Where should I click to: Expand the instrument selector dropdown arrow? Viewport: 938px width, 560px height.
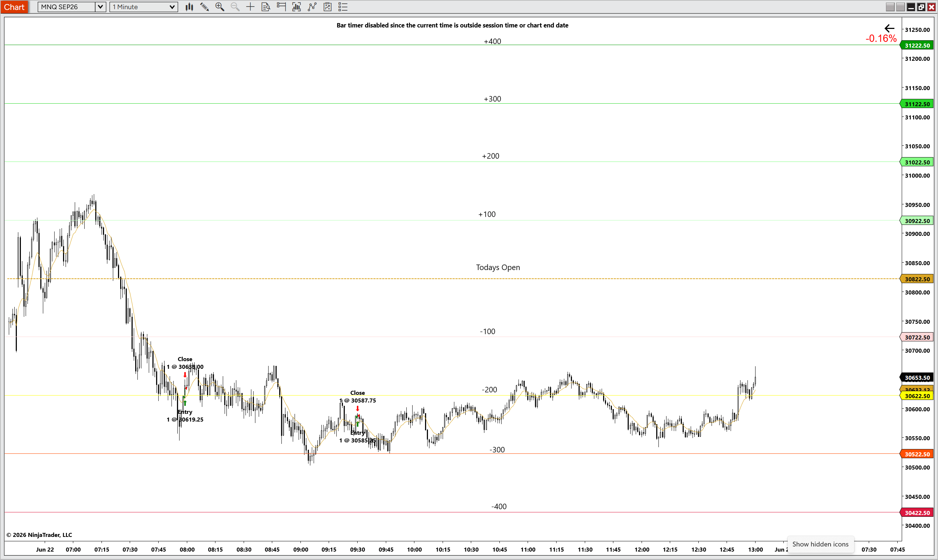tap(100, 7)
